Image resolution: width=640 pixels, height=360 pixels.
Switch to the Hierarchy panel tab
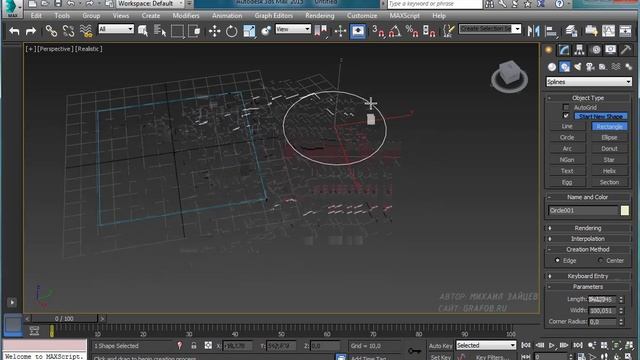(x=580, y=50)
